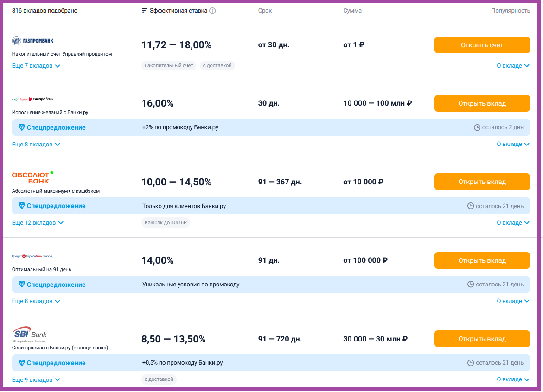Screen dimensions: 543x392
Task: Click Уникальные условия по промокоду text
Action: click(191, 285)
